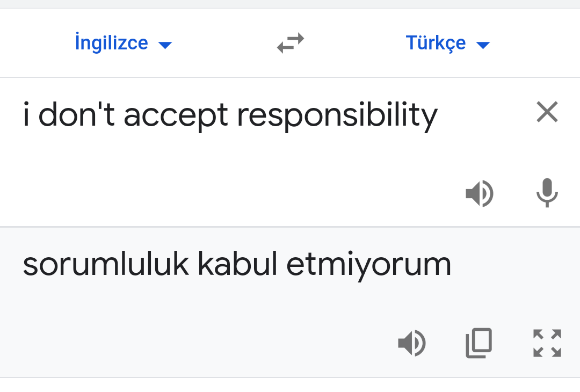Open the İngilizce source language dropdown
Viewport: 580px width, 392px height.
click(124, 43)
